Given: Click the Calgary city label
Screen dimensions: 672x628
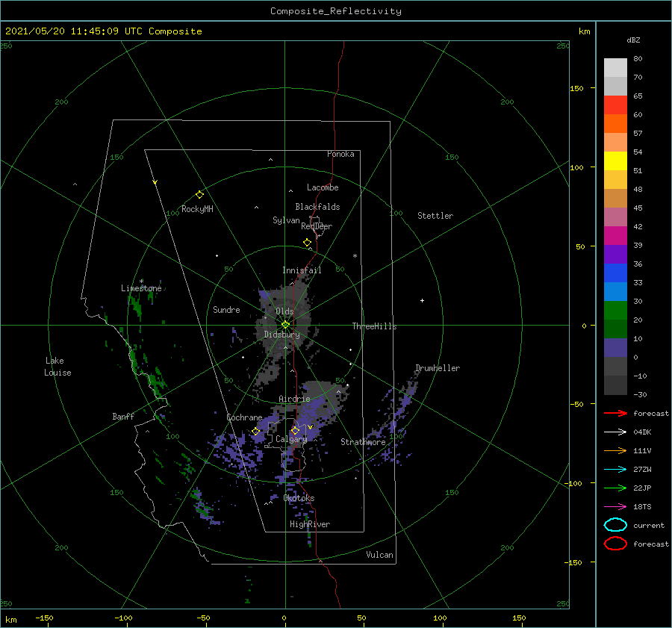Looking at the screenshot, I should coord(291,439).
